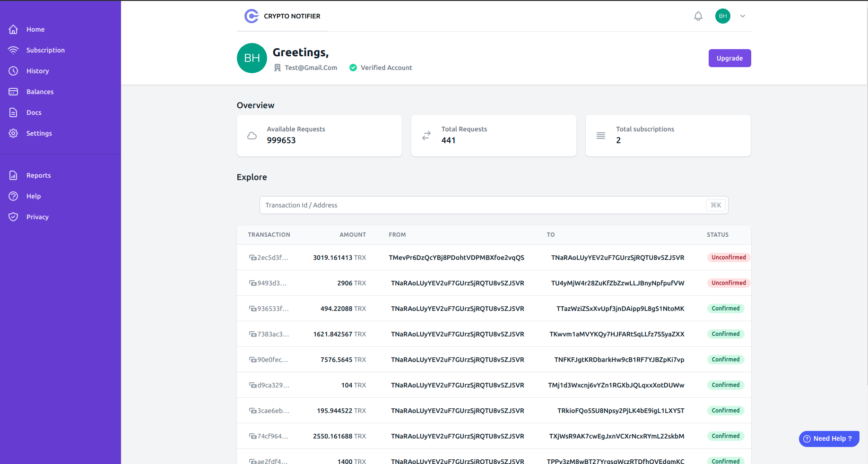Select the Home icon in the sidebar
The width and height of the screenshot is (868, 464).
(13, 29)
